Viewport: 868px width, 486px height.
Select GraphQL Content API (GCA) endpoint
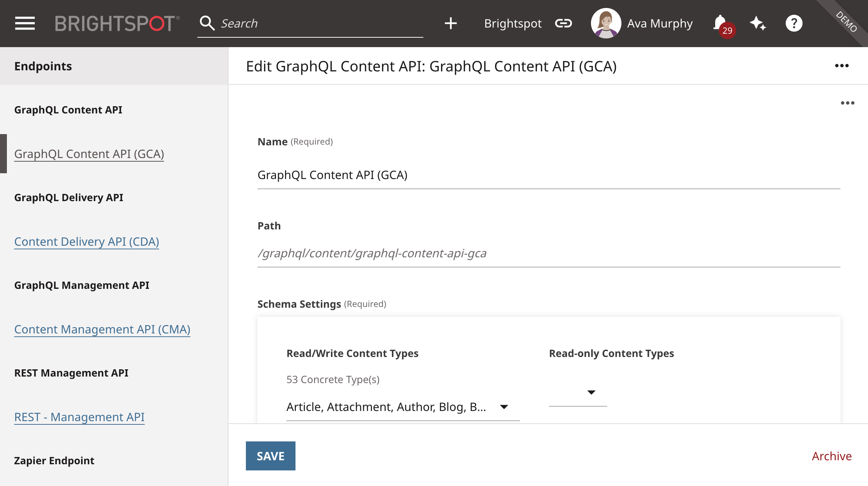tap(89, 154)
